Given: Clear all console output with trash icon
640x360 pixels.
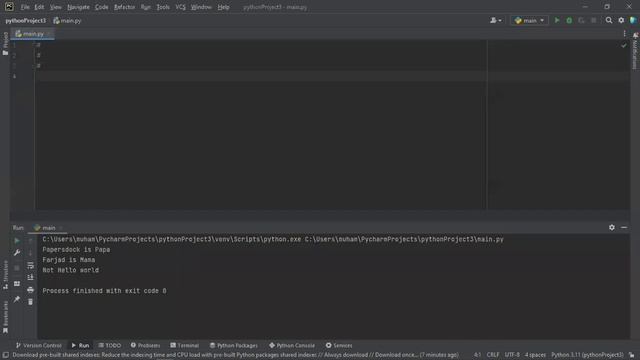Looking at the screenshot, I should click(x=30, y=302).
